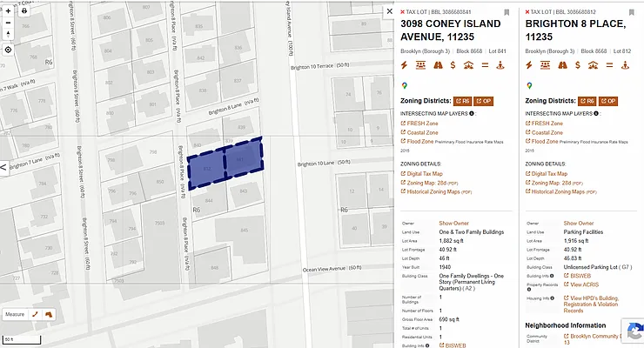
Task: Open R6 zoning district in Coney Island panel
Action: coord(462,101)
